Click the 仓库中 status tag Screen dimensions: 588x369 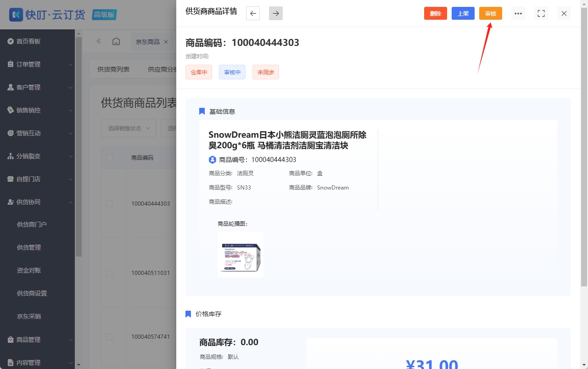click(x=199, y=72)
